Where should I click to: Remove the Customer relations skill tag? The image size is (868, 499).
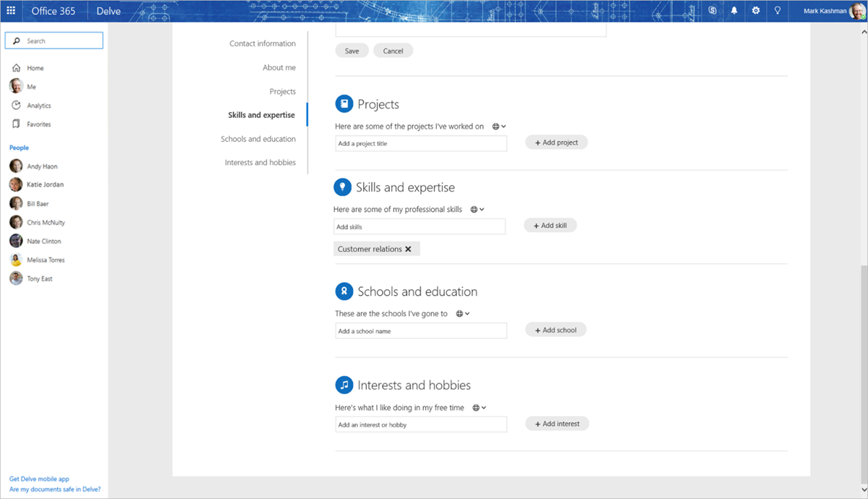[x=408, y=249]
